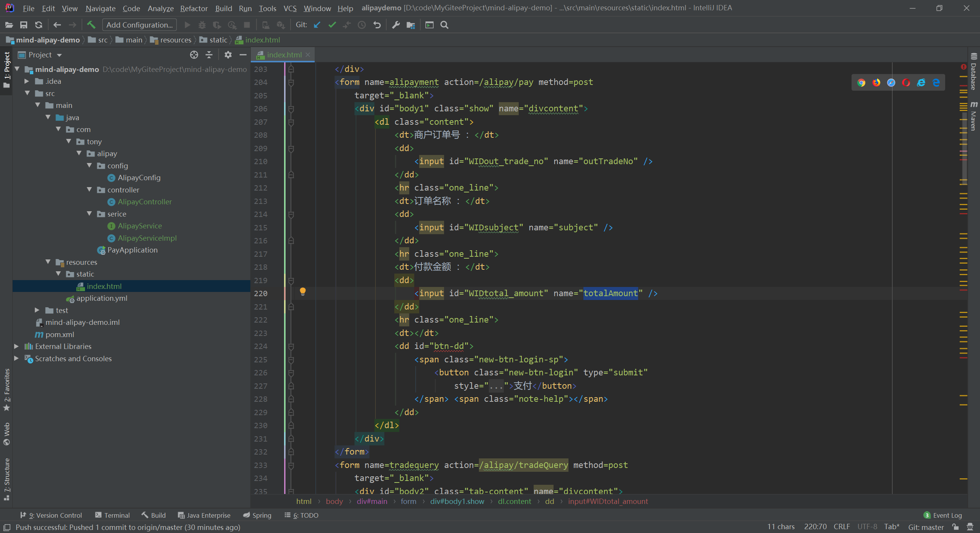
Task: Click Git Update Project arrow icon
Action: (317, 25)
